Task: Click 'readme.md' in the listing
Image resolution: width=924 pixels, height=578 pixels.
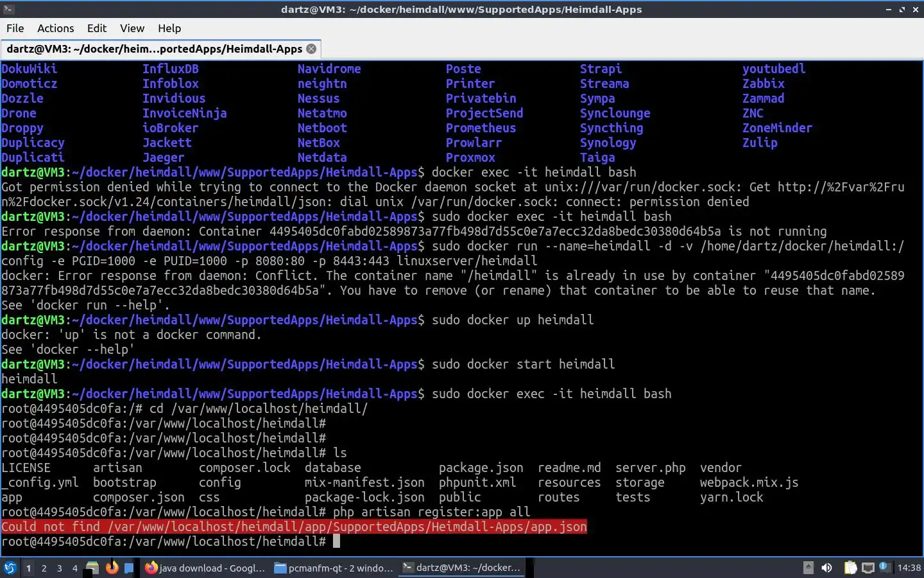Action: pyautogui.click(x=569, y=468)
